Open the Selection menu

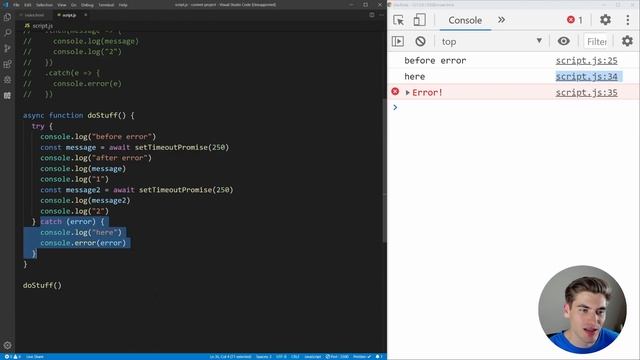click(44, 5)
